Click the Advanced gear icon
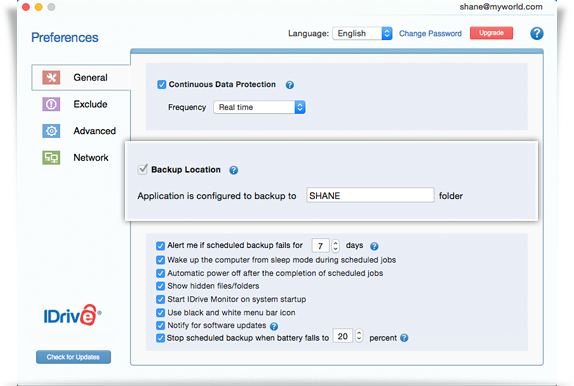Screen dimensions: 574x386 pyautogui.click(x=51, y=131)
